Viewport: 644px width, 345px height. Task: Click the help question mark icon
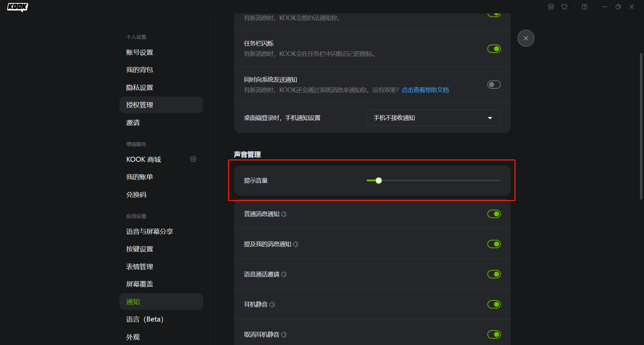tap(585, 7)
